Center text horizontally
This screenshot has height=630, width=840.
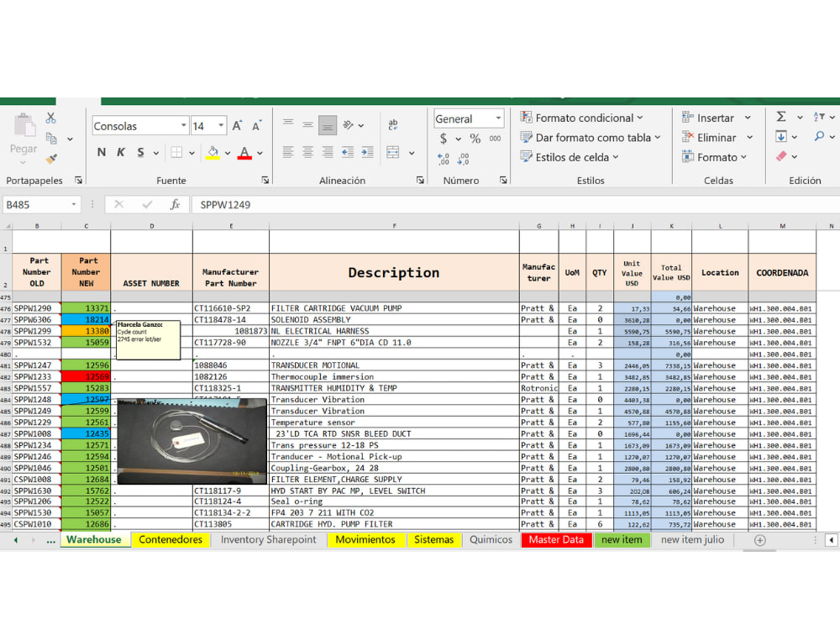point(307,152)
